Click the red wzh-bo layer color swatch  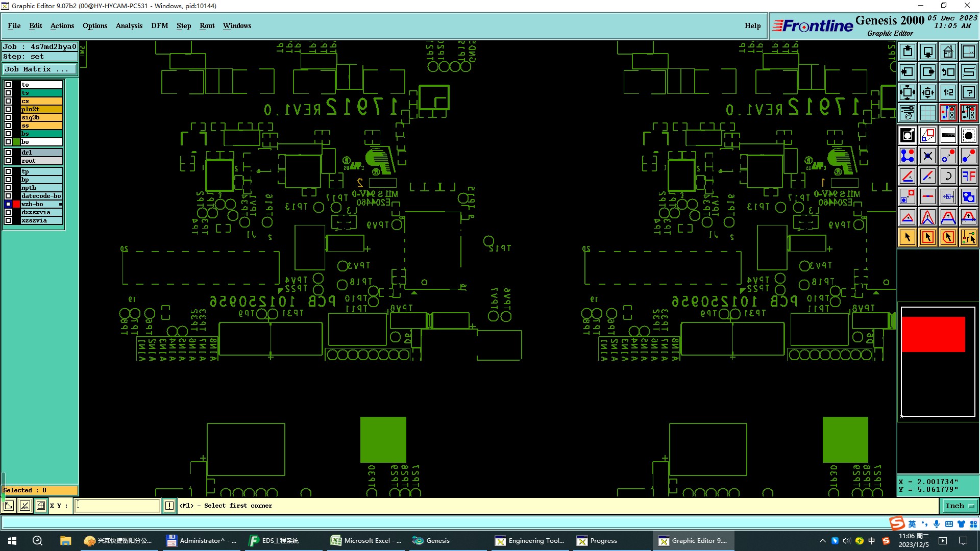click(x=16, y=204)
